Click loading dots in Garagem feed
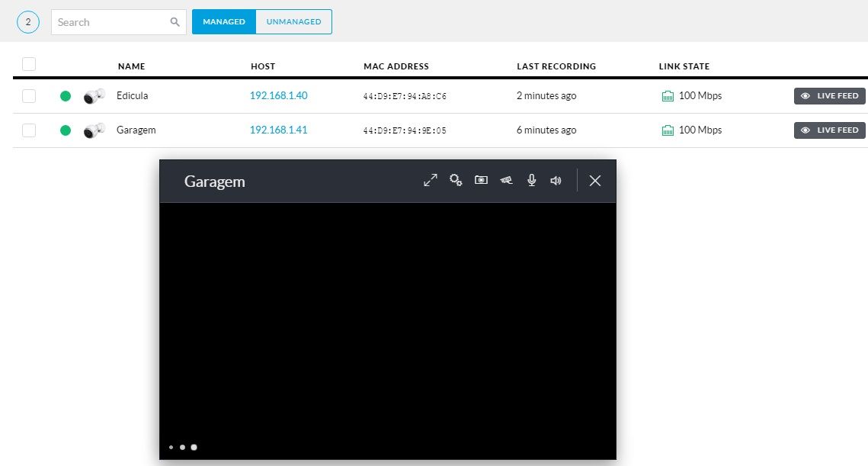This screenshot has width=868, height=466. (x=183, y=447)
